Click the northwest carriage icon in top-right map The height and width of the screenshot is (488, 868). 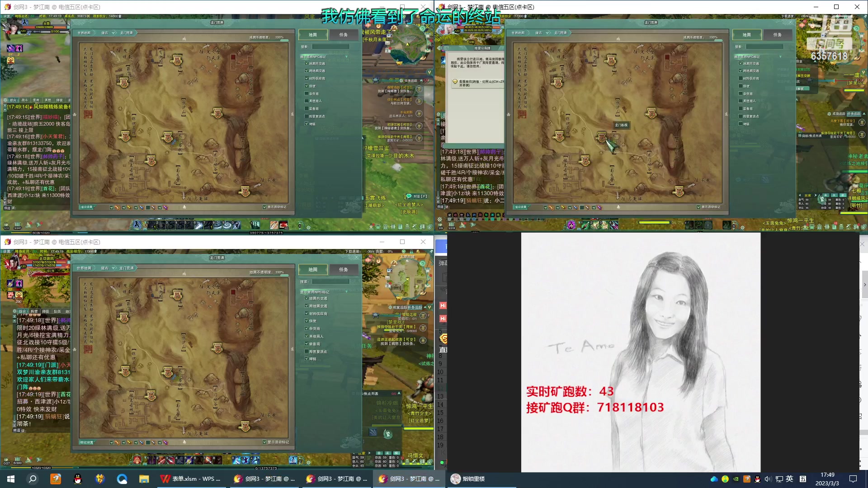[x=557, y=83]
